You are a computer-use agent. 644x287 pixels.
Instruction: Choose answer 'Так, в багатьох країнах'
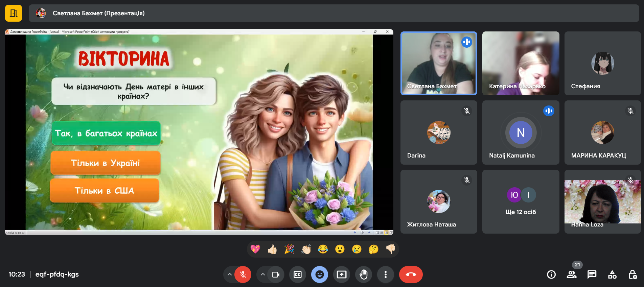click(106, 133)
